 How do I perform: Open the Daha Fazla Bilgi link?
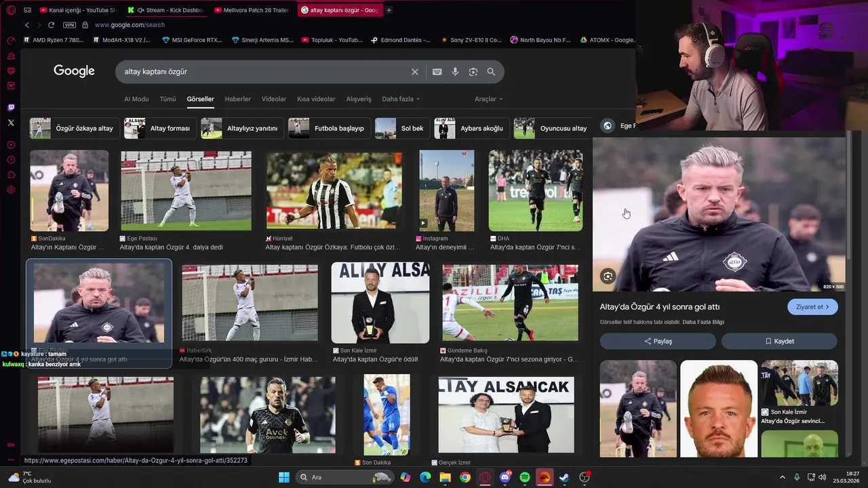point(703,322)
